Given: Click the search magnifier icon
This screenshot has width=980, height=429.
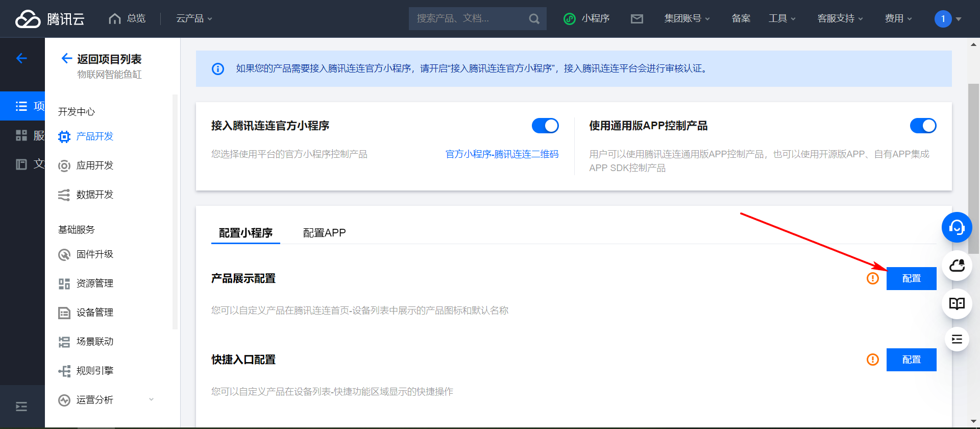Looking at the screenshot, I should (534, 19).
